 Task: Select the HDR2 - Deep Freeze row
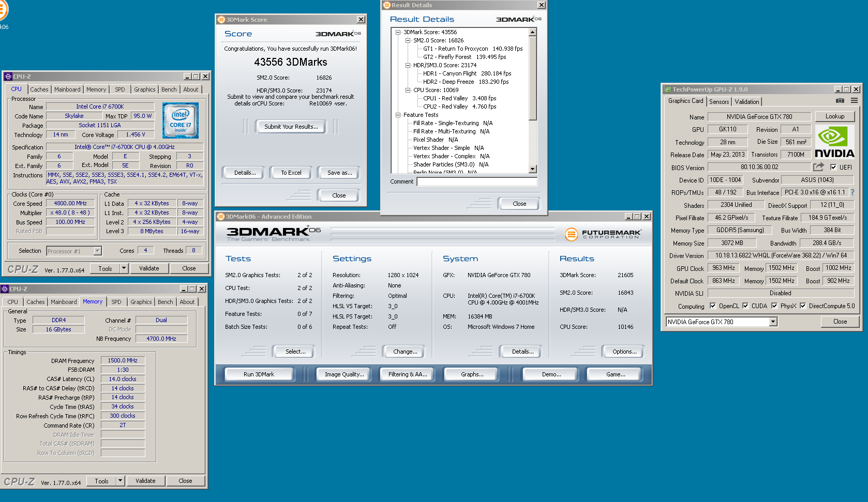(x=466, y=82)
